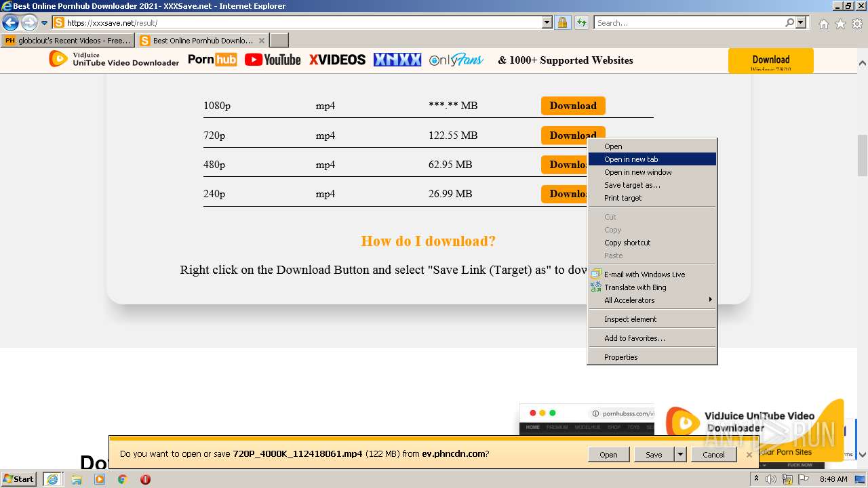Image resolution: width=868 pixels, height=488 pixels.
Task: Click the Search box in toolbar
Action: click(x=689, y=23)
